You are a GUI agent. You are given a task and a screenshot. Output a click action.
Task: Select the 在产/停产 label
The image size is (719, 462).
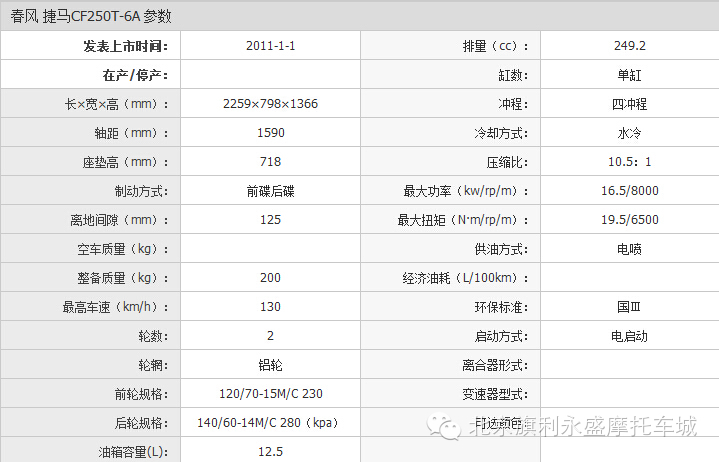click(x=135, y=75)
